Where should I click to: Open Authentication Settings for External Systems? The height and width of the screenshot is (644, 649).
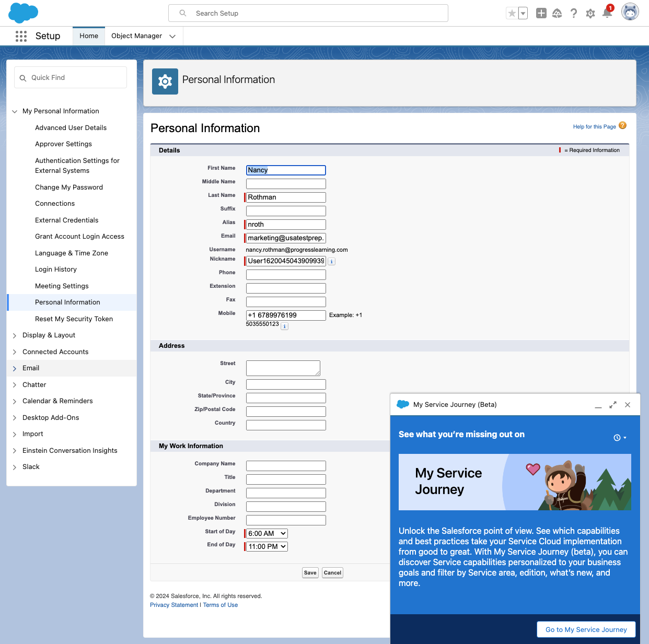(77, 166)
